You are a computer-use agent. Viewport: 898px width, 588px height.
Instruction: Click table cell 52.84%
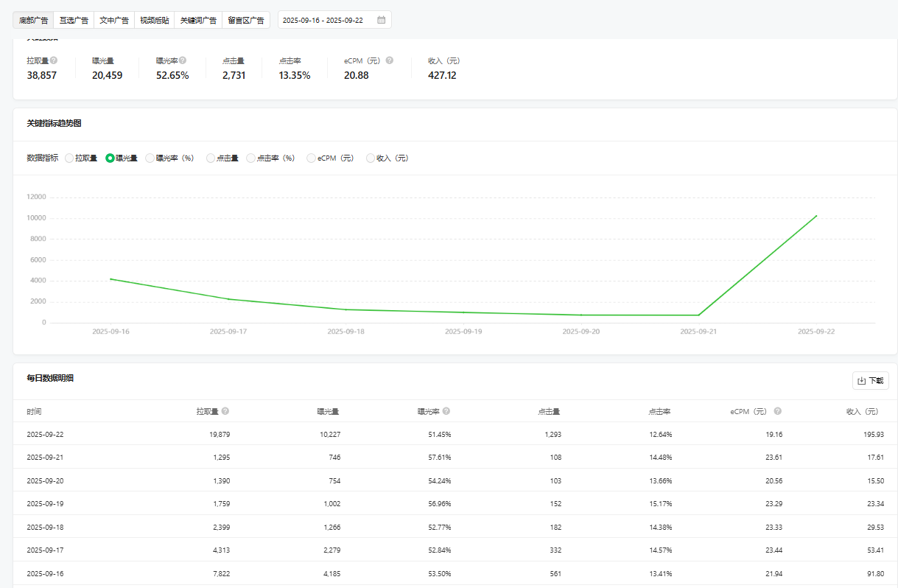(440, 550)
